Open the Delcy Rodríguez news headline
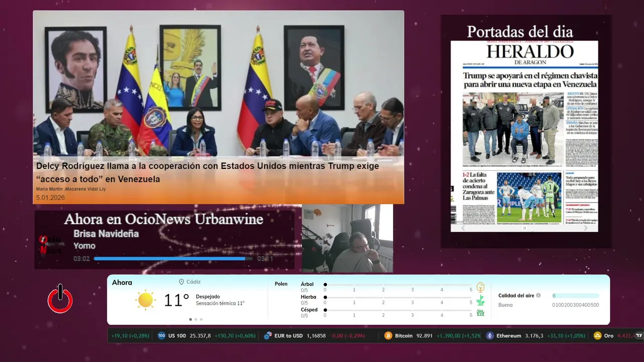Screen dimensions: 644x362 [207, 172]
